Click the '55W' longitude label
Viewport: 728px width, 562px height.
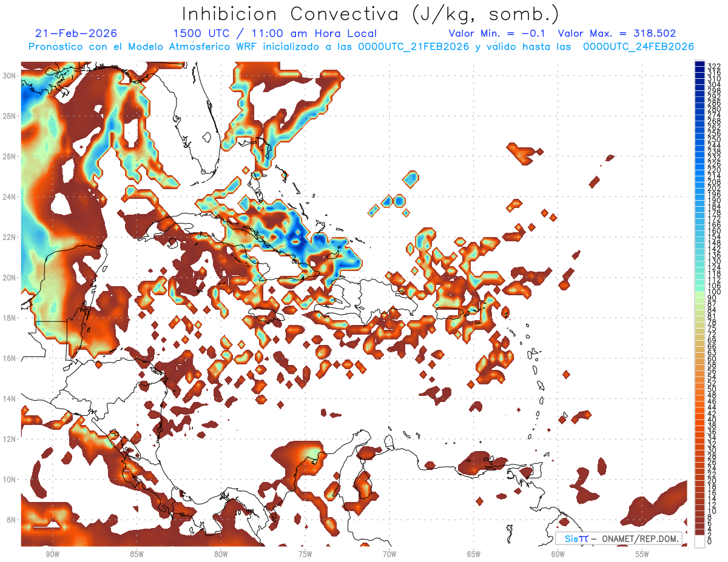pyautogui.click(x=642, y=554)
